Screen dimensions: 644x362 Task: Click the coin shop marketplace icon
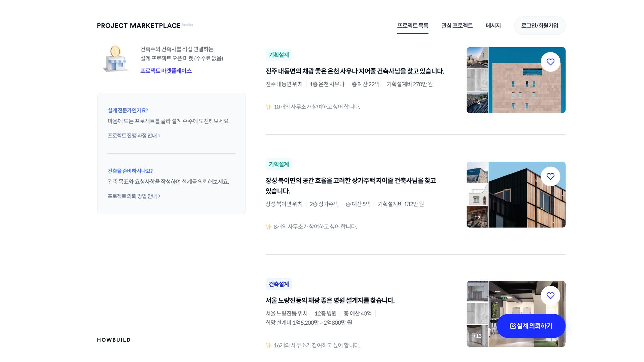click(x=115, y=59)
